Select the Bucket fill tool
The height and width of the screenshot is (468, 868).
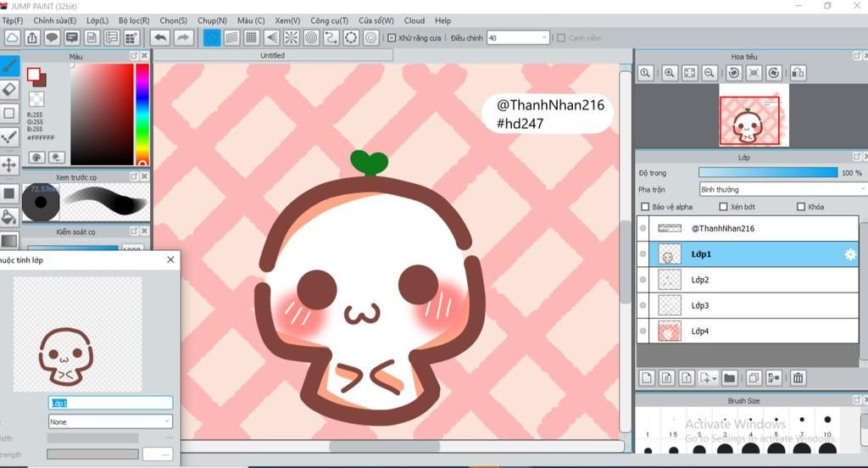9,216
